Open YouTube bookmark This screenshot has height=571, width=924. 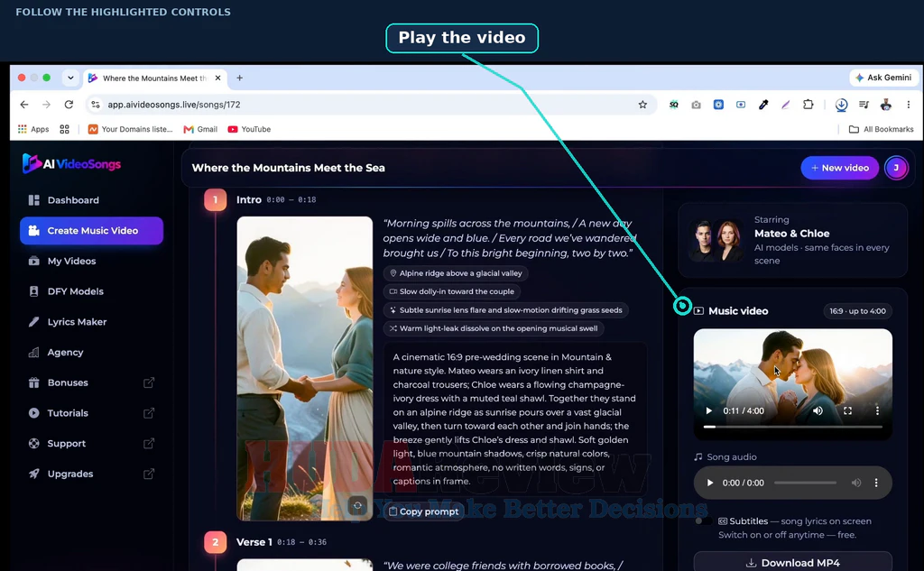pyautogui.click(x=249, y=129)
